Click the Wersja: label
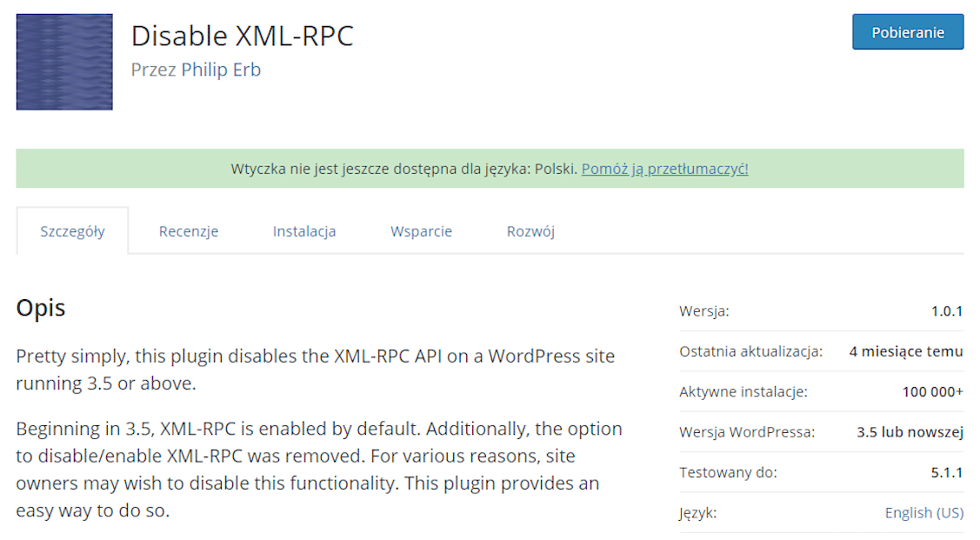 (x=704, y=310)
